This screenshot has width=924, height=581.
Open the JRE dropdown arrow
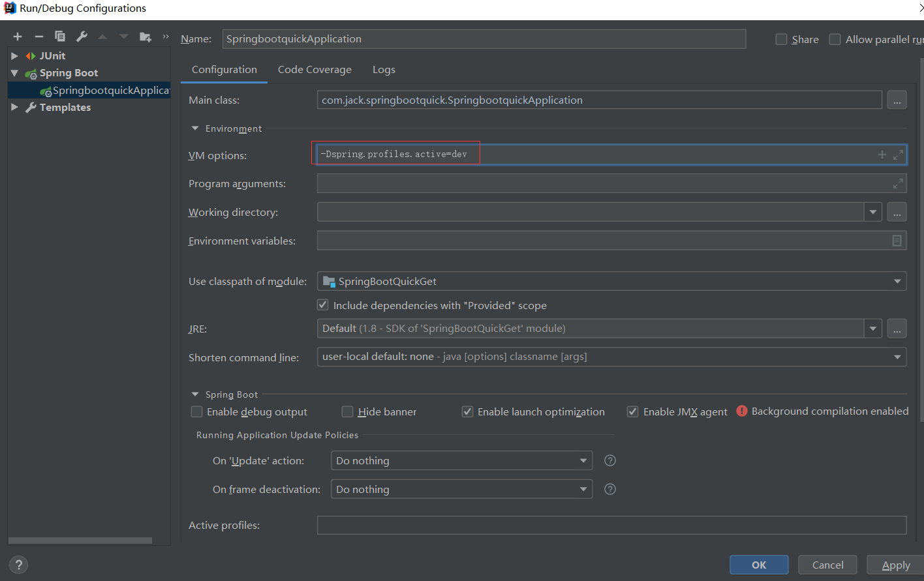[873, 328]
